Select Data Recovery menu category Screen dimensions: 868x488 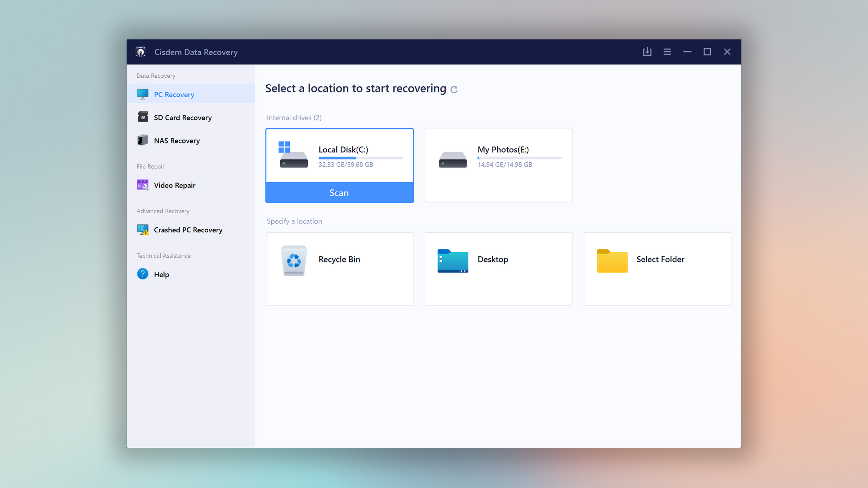coord(156,75)
